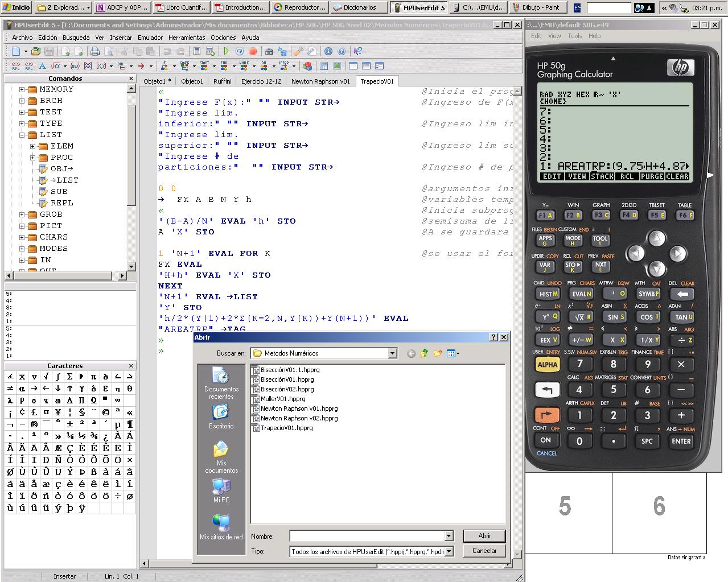
Task: Open the views menu dropdown in Abrir dialog
Action: pyautogui.click(x=453, y=353)
